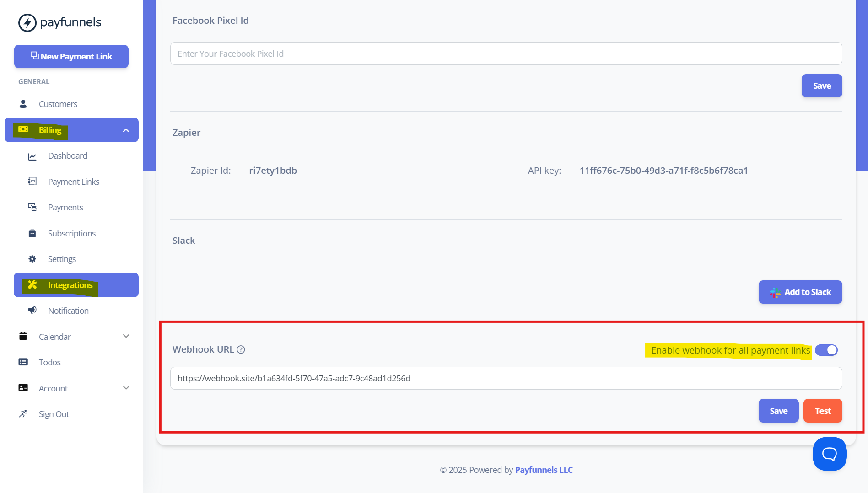Screen dimensions: 868x493
Task: Click the Todos list icon
Action: (23, 362)
